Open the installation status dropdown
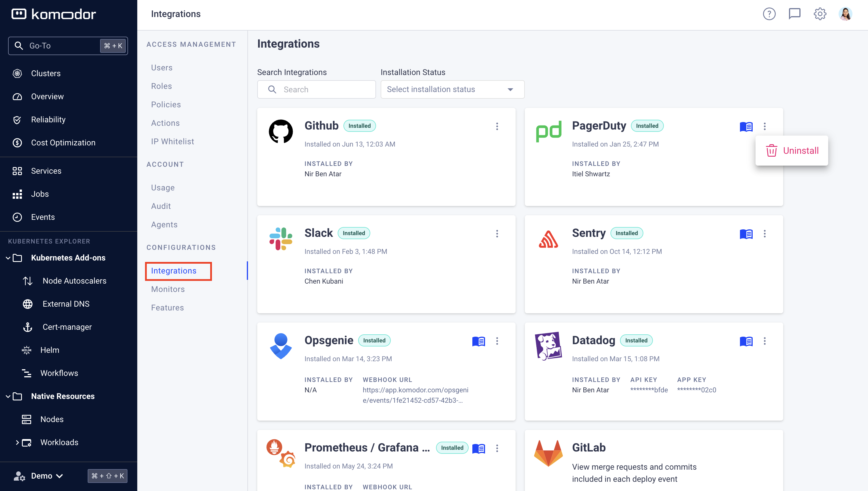The height and width of the screenshot is (491, 868). coord(452,89)
